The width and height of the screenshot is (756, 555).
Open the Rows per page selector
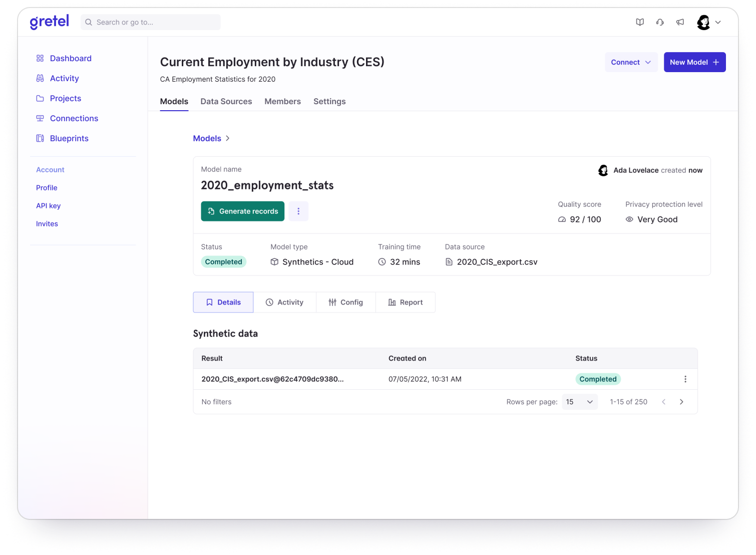579,401
